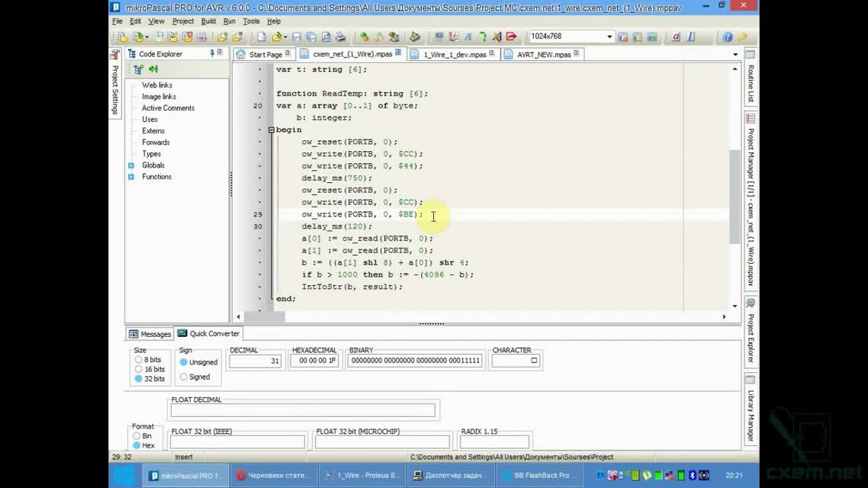Click the Program chip icon

tap(415, 37)
